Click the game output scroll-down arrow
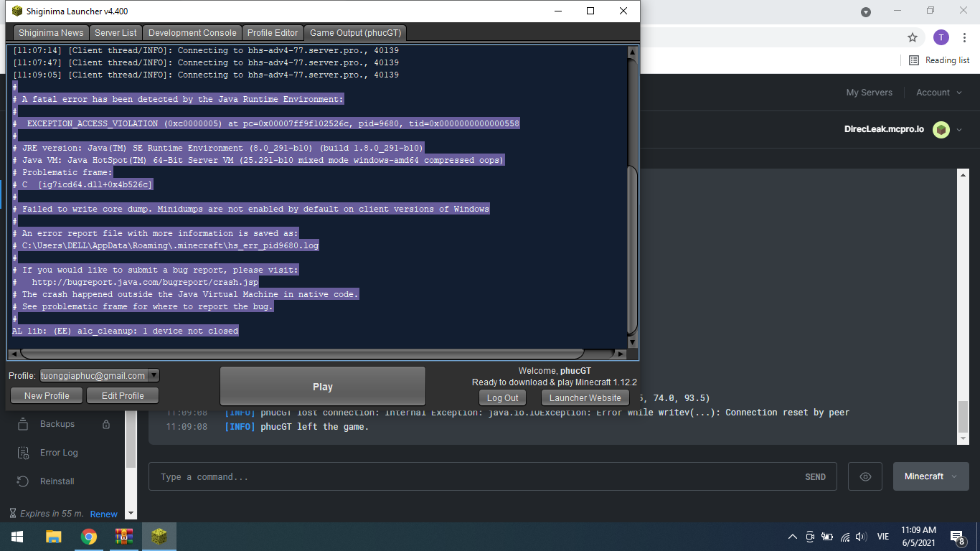 click(632, 343)
